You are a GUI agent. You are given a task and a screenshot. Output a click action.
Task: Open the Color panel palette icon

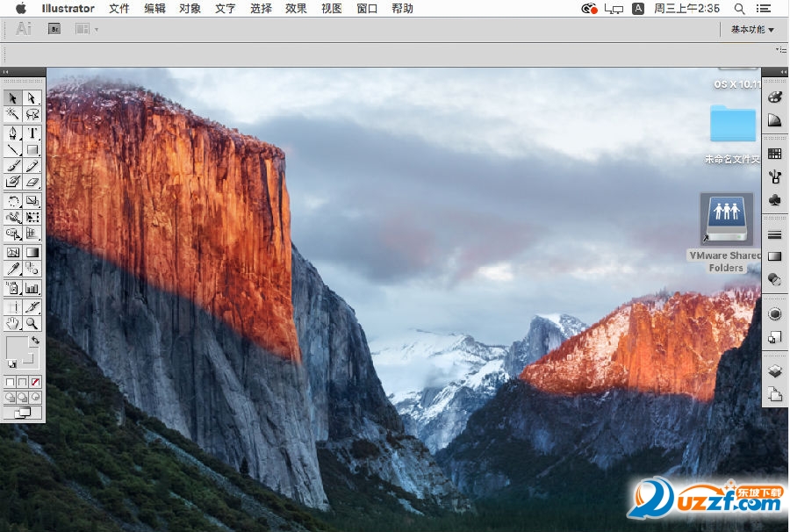774,97
